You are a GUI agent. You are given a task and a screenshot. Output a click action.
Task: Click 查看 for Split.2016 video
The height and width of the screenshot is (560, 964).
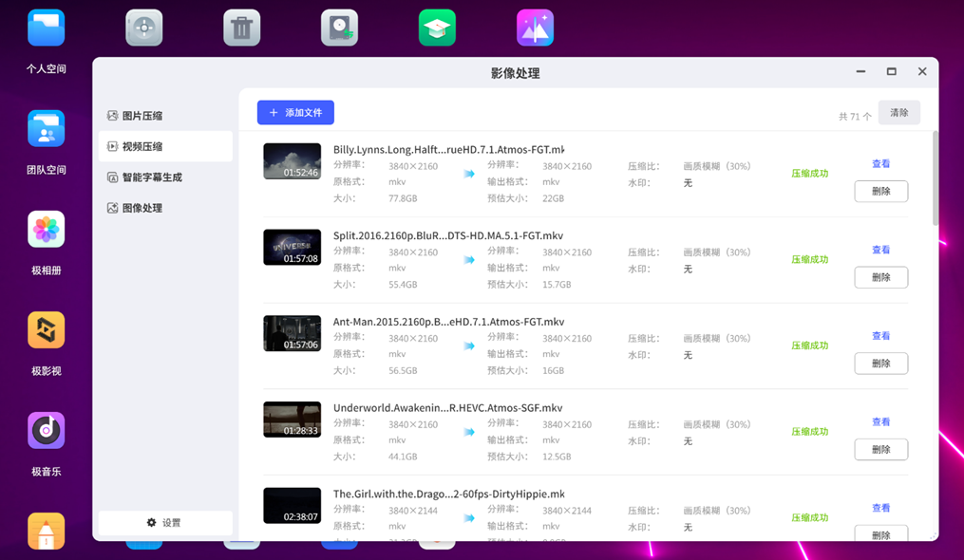881,250
